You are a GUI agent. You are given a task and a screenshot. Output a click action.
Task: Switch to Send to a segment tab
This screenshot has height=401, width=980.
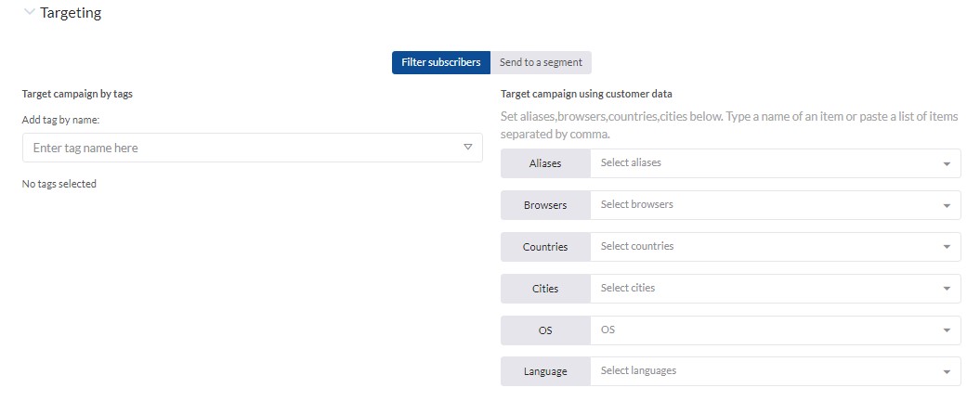click(x=542, y=62)
